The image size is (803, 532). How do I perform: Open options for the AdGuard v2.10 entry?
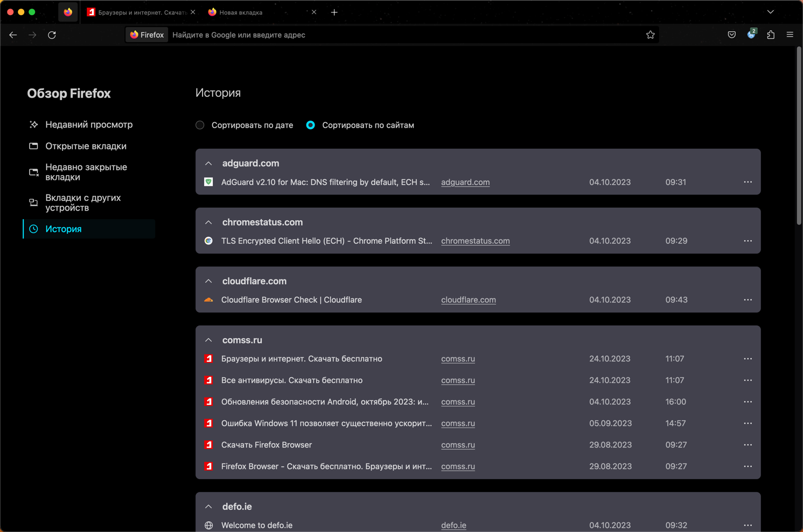pyautogui.click(x=748, y=182)
